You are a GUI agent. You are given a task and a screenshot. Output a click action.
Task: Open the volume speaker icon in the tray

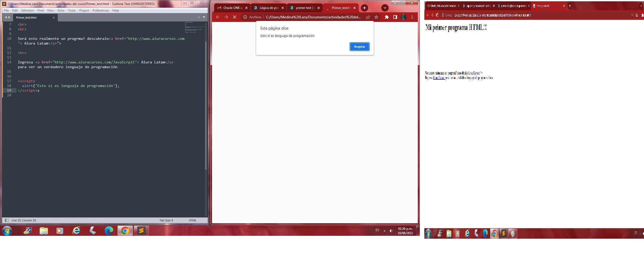point(391,231)
